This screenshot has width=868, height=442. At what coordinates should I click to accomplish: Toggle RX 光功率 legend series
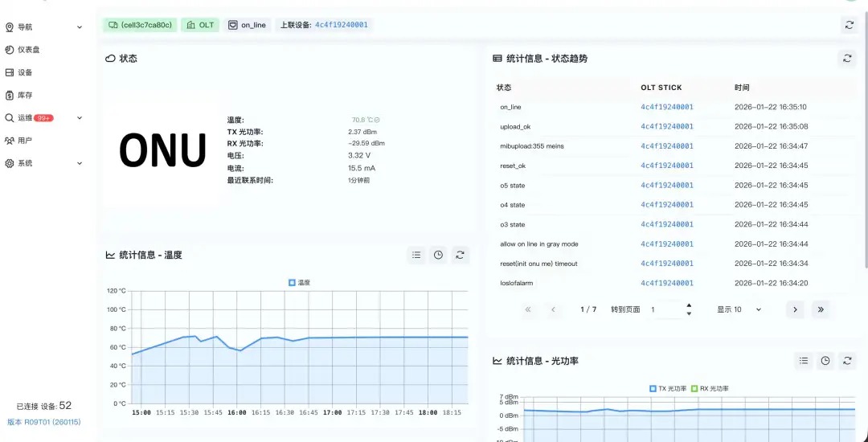coord(710,389)
